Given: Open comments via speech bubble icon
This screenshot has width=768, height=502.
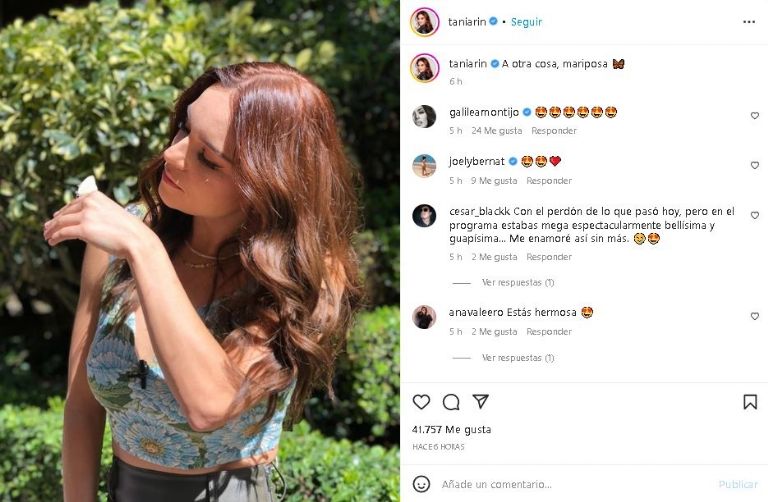Looking at the screenshot, I should 451,402.
